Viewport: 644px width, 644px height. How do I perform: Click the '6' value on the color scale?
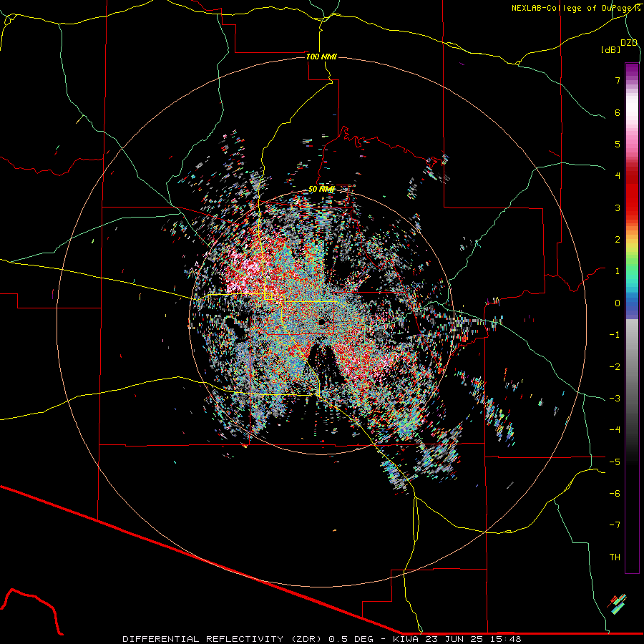click(618, 112)
